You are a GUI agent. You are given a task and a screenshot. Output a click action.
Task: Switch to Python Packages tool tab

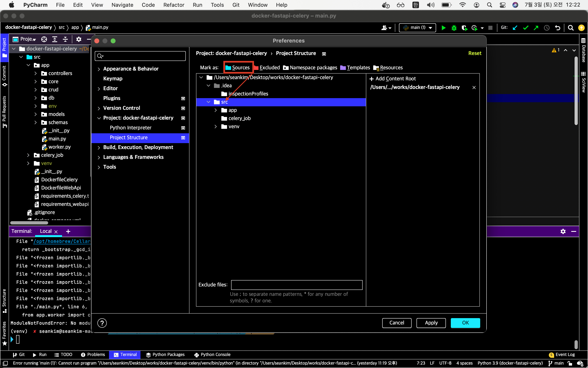tap(165, 355)
